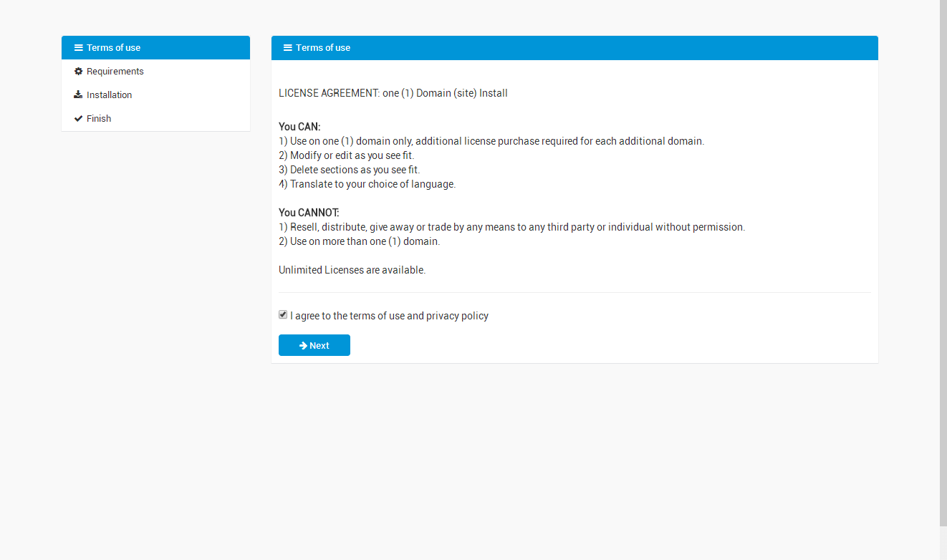This screenshot has height=560, width=947.
Task: Click the "You CAN:" heading
Action: coord(299,127)
